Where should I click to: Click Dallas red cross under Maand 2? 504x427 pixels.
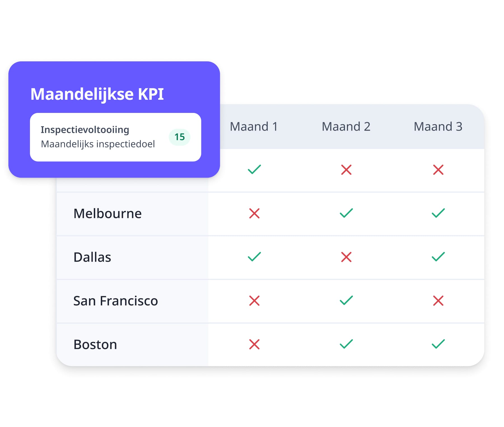coord(346,257)
